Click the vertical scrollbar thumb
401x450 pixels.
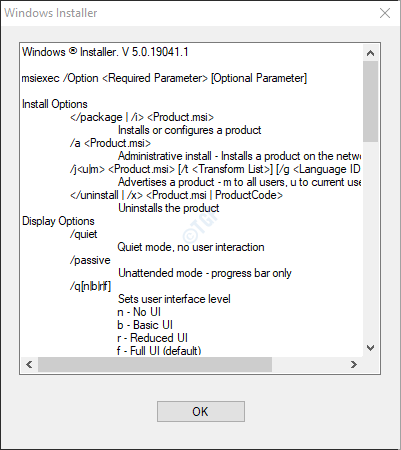tap(370, 101)
